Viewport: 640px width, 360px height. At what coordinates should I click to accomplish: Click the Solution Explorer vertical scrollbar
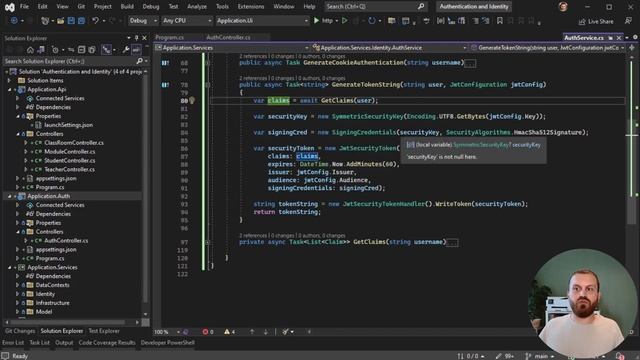coord(146,192)
